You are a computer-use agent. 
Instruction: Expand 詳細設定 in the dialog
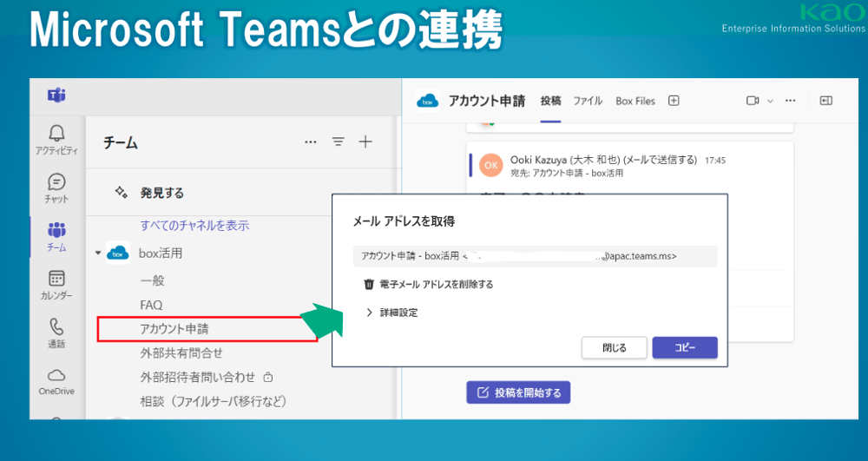click(392, 313)
